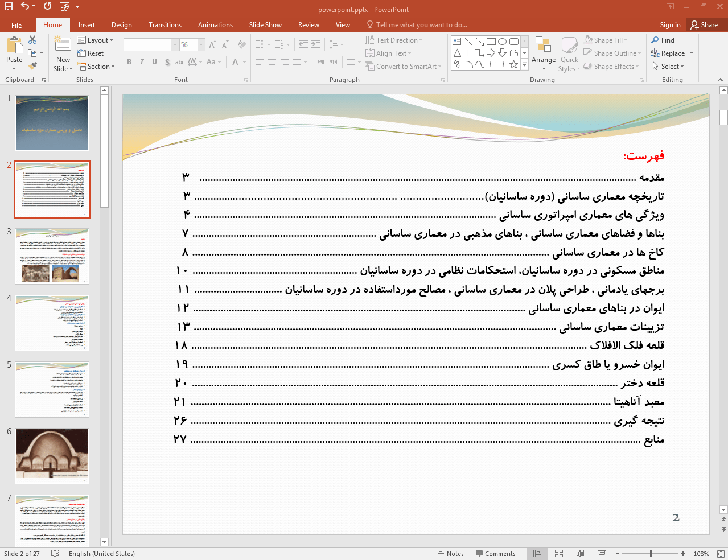Open the font size dropdown

(201, 45)
